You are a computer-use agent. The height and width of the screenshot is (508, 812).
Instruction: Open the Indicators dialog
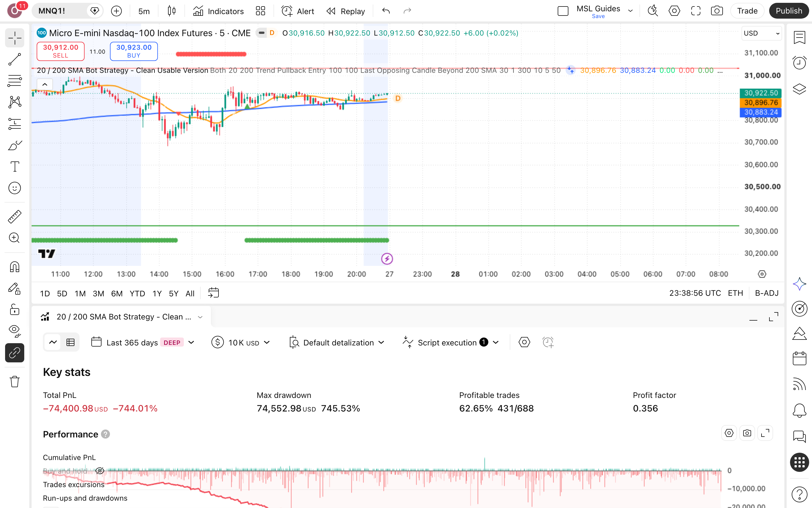click(x=219, y=11)
